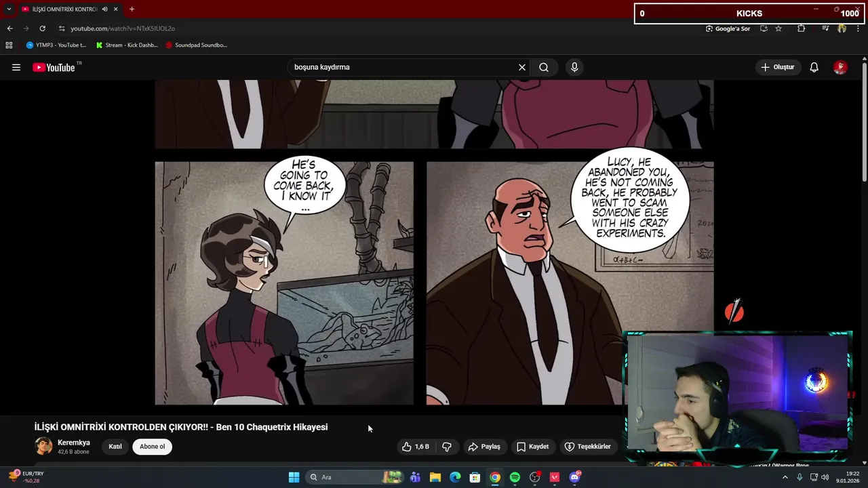Viewport: 868px width, 488px height.
Task: Show hidden tray icons chevron
Action: (785, 477)
